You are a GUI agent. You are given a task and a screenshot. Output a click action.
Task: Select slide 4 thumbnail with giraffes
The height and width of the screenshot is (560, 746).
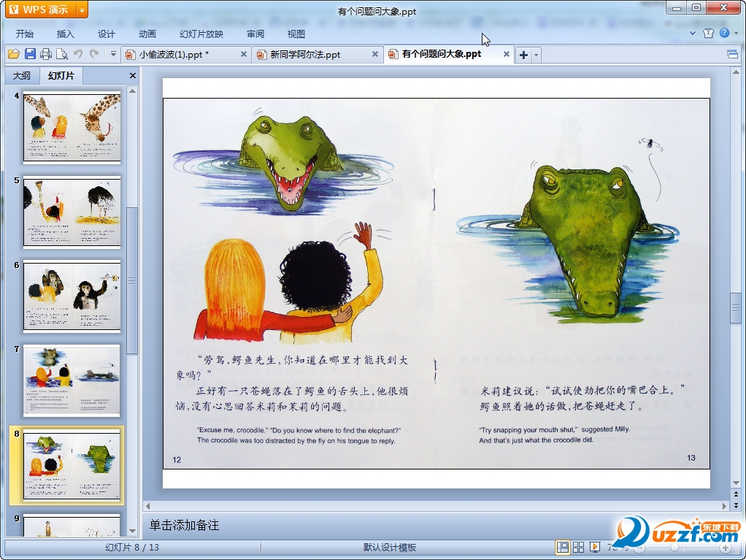point(72,128)
